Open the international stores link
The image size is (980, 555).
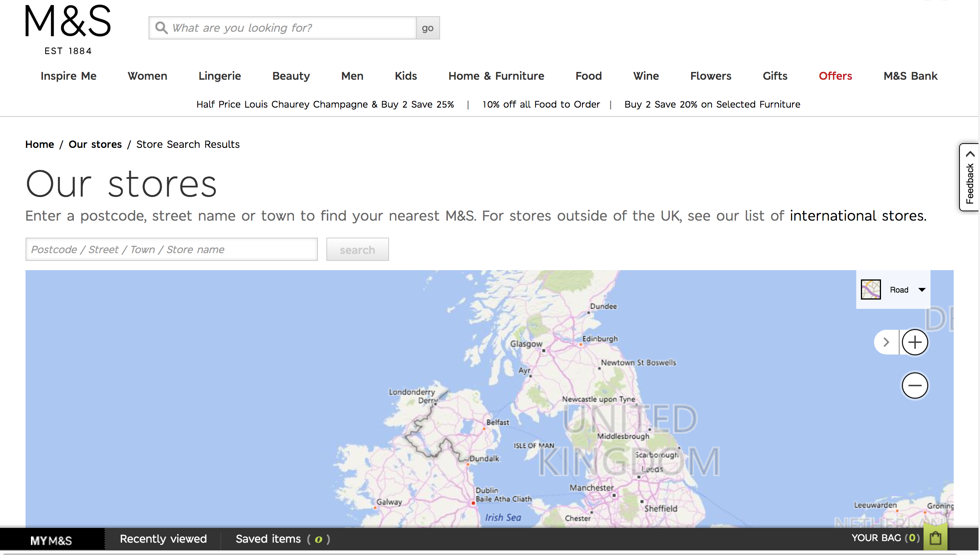click(x=858, y=216)
